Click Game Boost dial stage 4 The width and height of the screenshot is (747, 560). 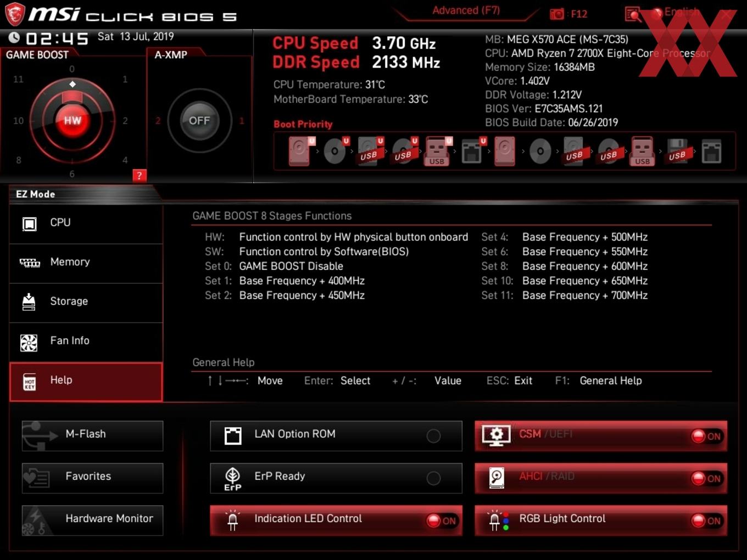point(125,160)
